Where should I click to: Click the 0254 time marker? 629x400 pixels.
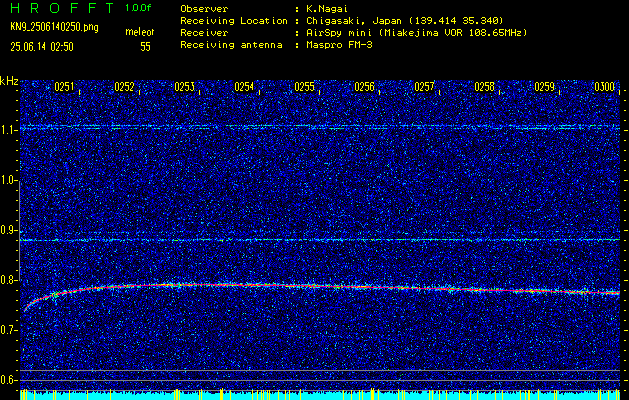coord(244,87)
